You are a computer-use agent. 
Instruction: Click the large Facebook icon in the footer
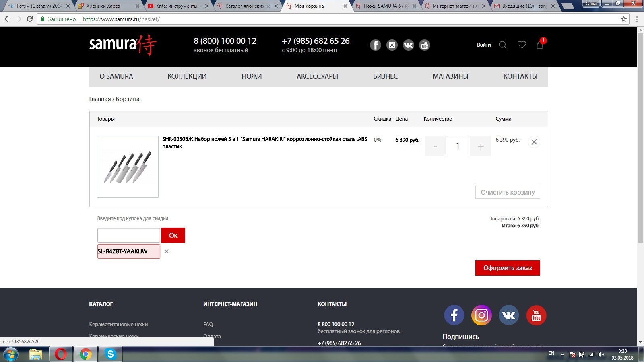point(454,315)
